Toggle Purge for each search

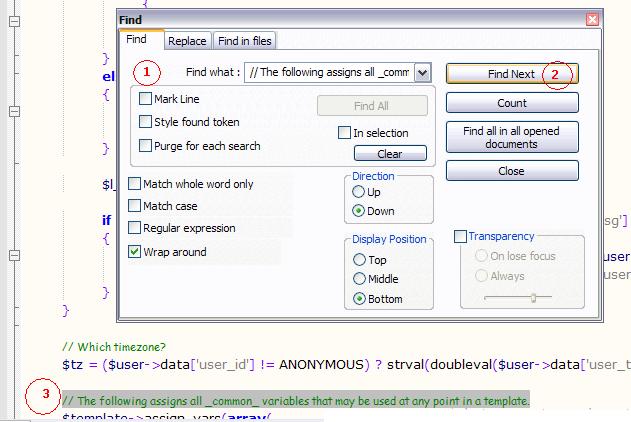click(146, 145)
